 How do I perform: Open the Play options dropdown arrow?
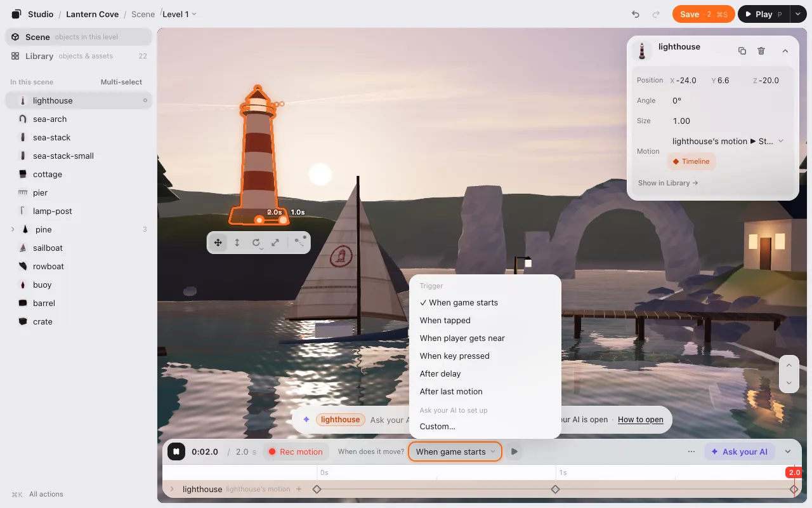pos(797,14)
